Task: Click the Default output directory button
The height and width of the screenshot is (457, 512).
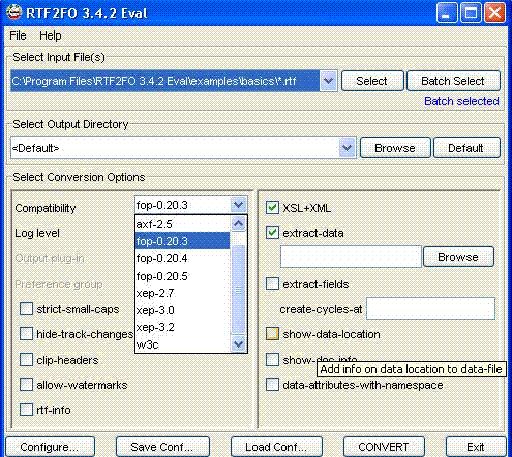Action: click(x=466, y=148)
